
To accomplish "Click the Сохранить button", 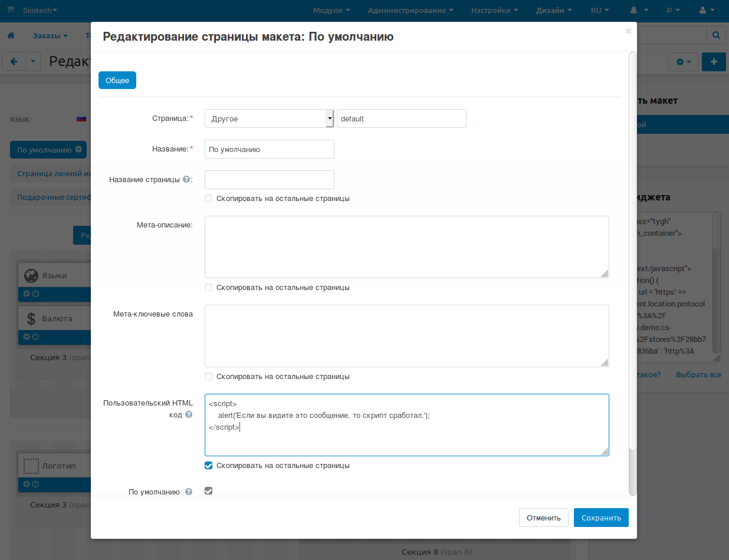I will 601,518.
